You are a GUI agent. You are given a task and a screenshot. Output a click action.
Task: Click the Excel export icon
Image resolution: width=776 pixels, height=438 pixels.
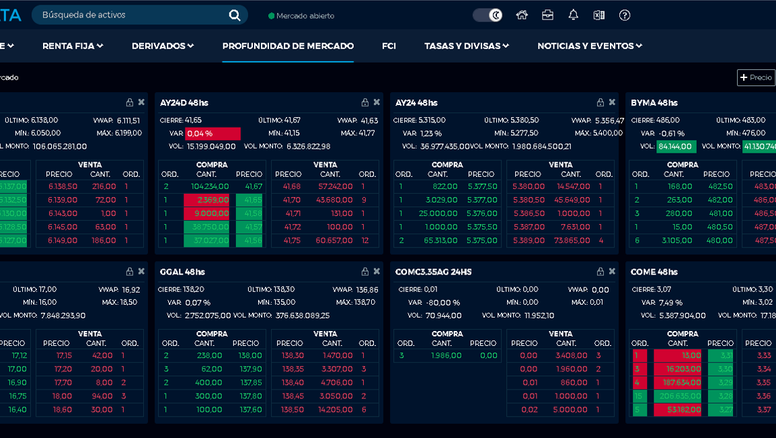click(x=599, y=15)
